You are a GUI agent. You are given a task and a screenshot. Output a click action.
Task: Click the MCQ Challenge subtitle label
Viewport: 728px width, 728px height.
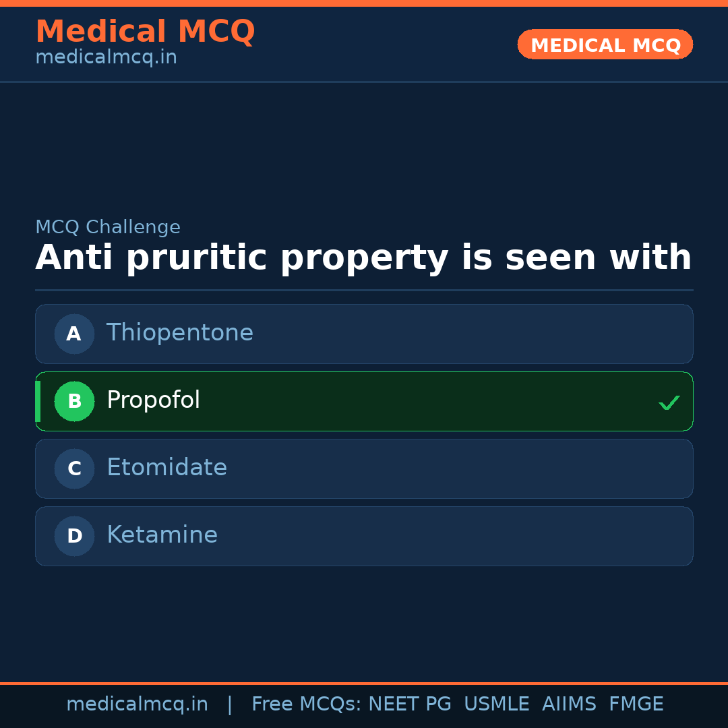(x=108, y=227)
